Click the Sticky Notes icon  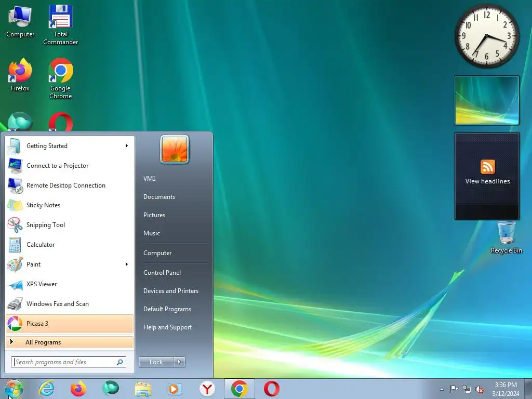point(15,205)
